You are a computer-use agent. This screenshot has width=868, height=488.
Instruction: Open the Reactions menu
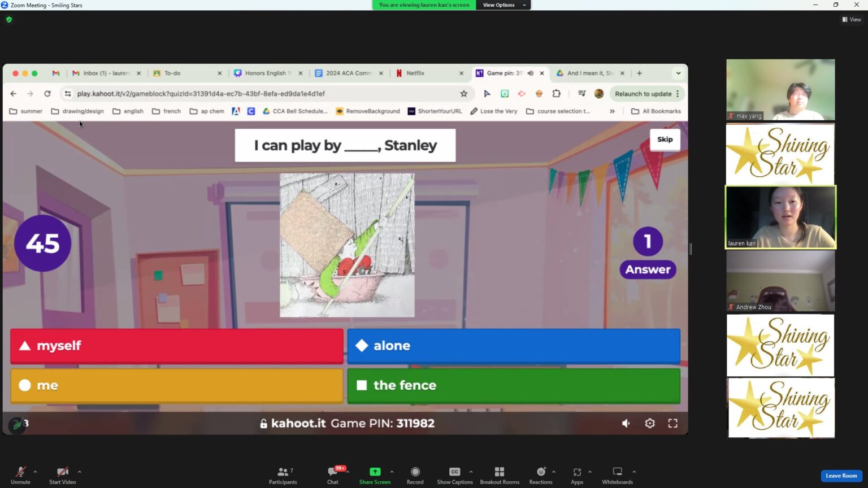tap(541, 475)
